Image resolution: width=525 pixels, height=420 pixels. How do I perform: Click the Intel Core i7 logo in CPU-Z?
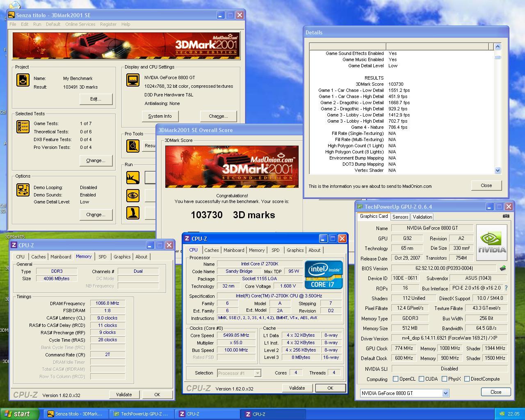click(x=324, y=274)
